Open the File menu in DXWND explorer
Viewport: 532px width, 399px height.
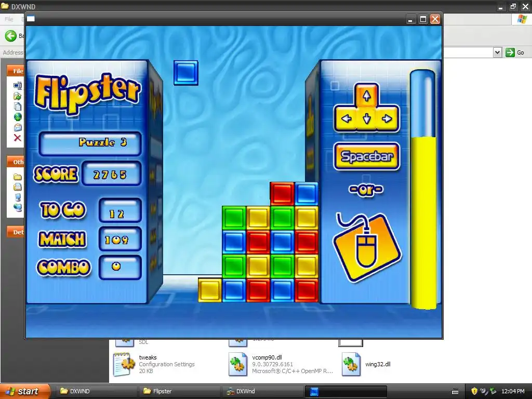[x=9, y=19]
